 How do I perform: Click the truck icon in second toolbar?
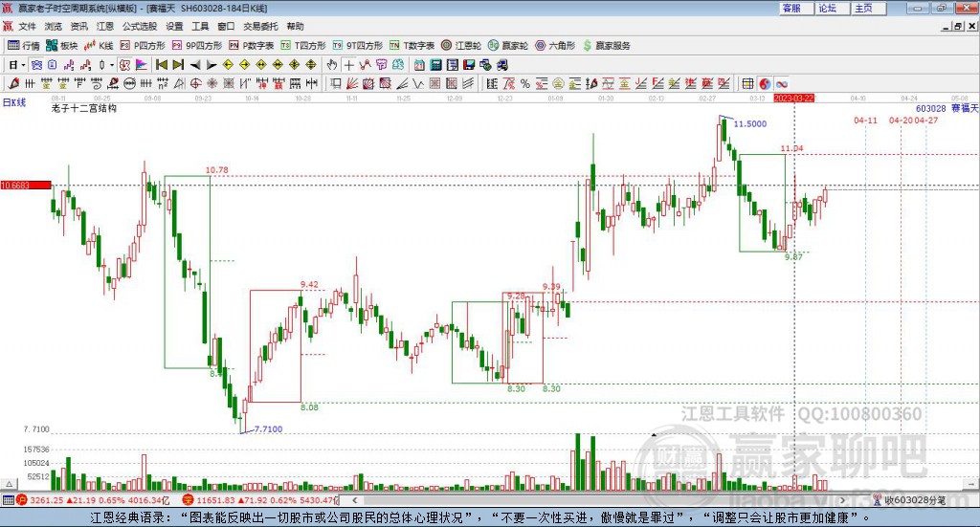click(x=501, y=65)
